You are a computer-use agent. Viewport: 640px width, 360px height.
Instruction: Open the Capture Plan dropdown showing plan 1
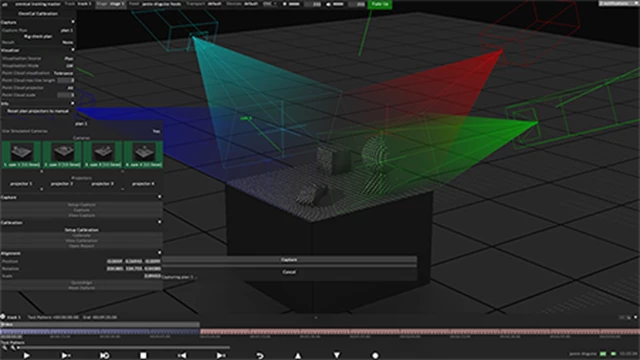[67, 30]
